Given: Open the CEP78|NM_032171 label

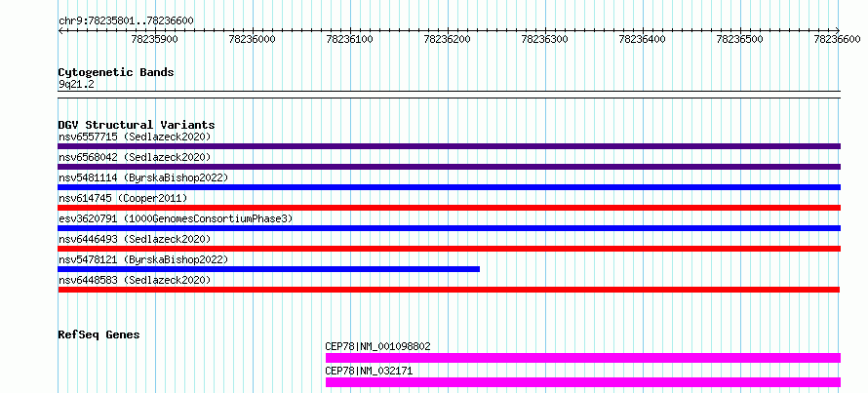Looking at the screenshot, I should 369,371.
